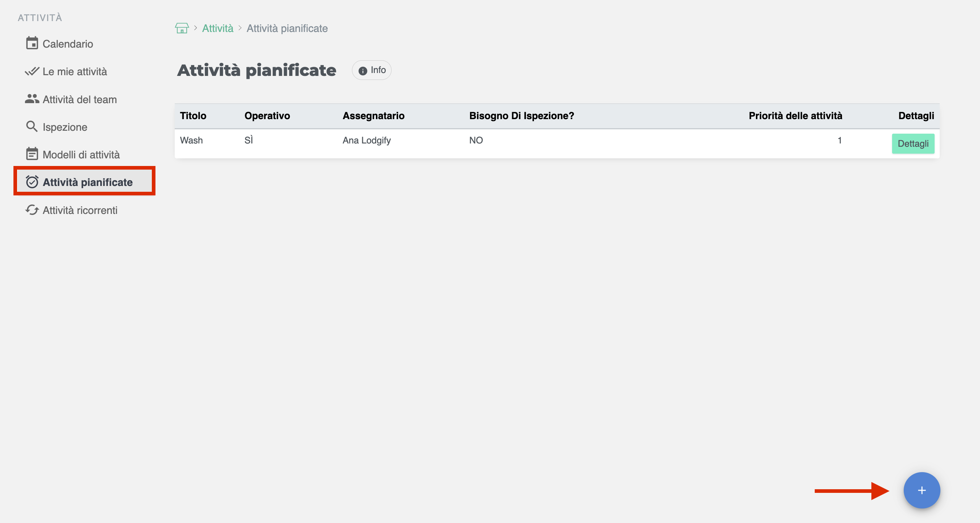980x523 pixels.
Task: Click the recurring arrows Attività ricorrenti icon
Action: 32,210
